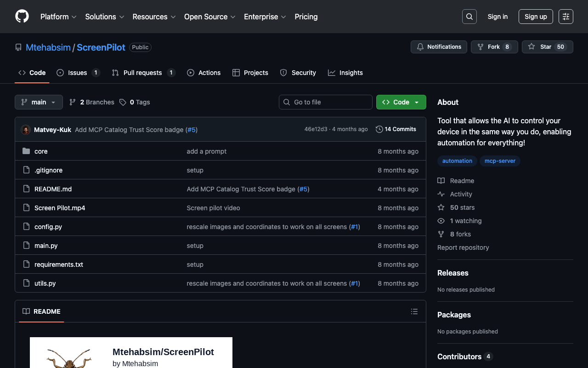
Task: Open the README outline list icon
Action: tap(414, 311)
